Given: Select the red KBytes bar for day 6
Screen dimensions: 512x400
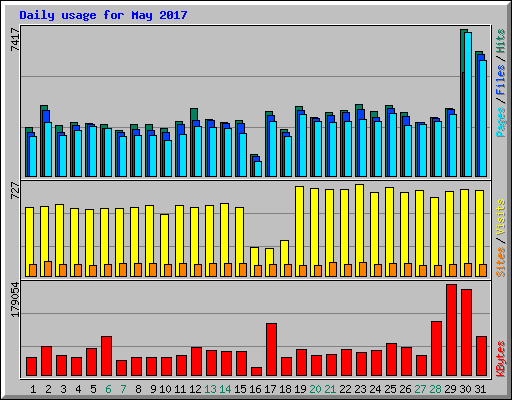Looking at the screenshot, I should tap(106, 356).
